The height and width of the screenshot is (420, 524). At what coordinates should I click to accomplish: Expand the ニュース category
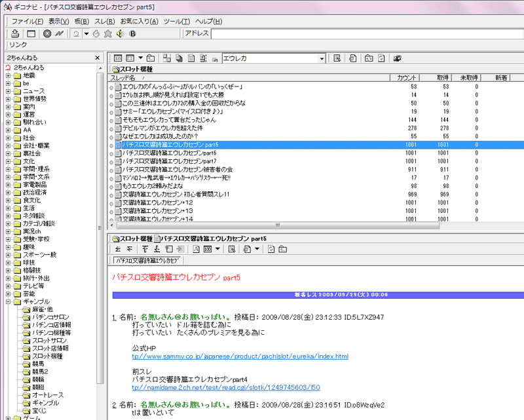pos(8,91)
